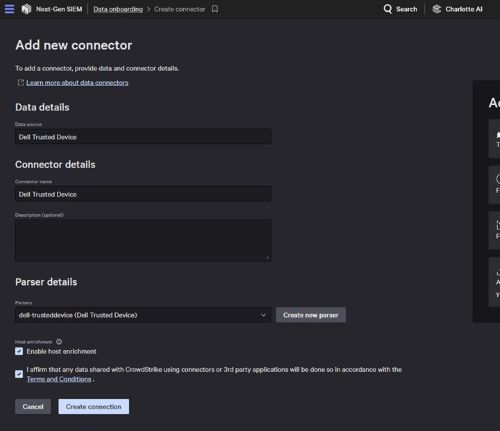Click the Create connection button
Viewport: 500px width, 431px height.
pyautogui.click(x=94, y=407)
